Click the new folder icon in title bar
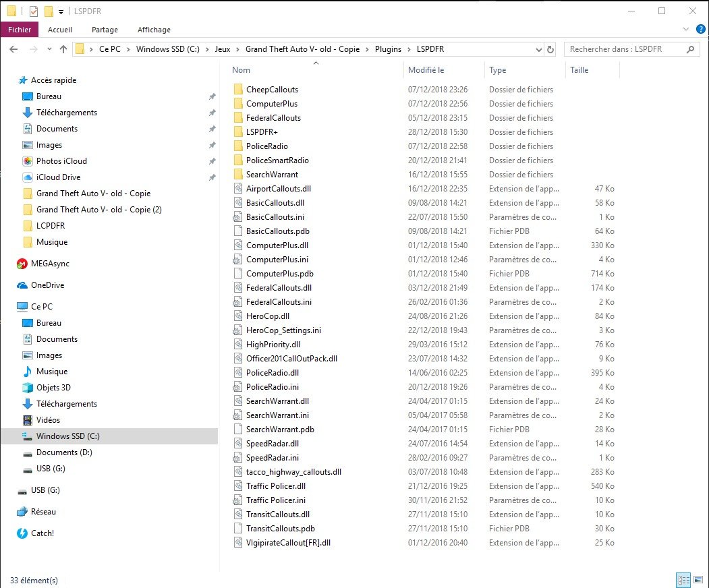This screenshot has width=709, height=588. [x=49, y=11]
